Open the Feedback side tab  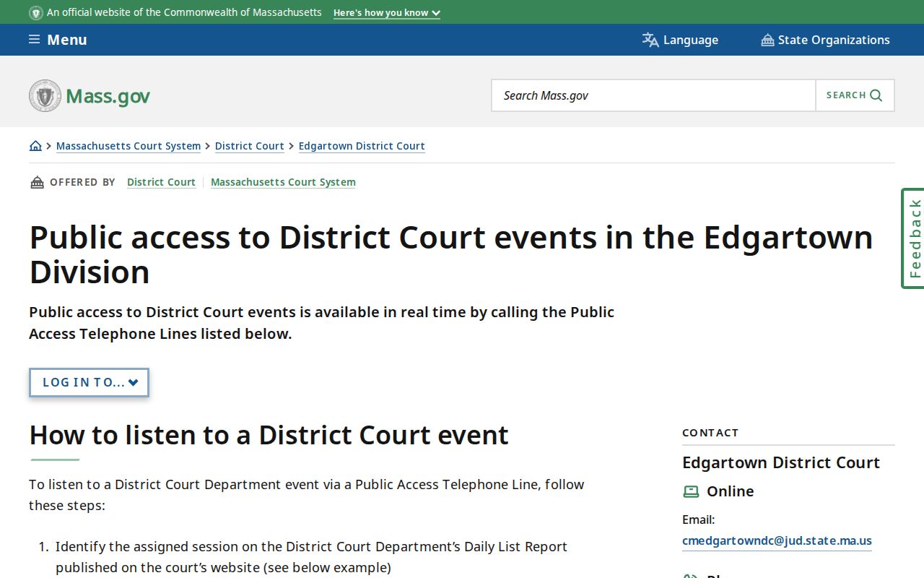click(x=913, y=238)
